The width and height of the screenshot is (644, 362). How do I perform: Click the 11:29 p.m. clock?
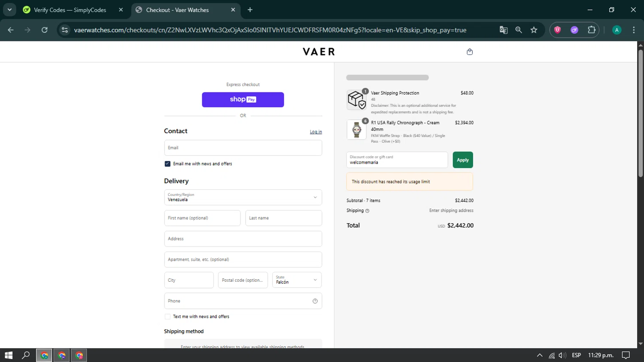click(x=601, y=355)
